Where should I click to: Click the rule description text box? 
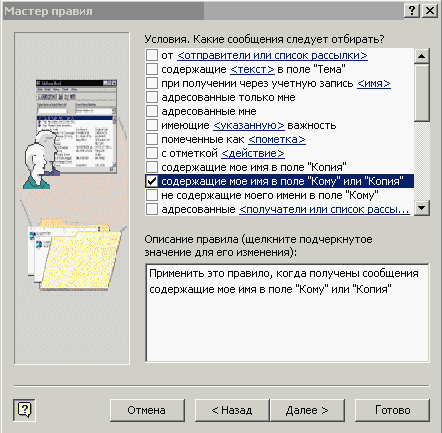(x=287, y=313)
